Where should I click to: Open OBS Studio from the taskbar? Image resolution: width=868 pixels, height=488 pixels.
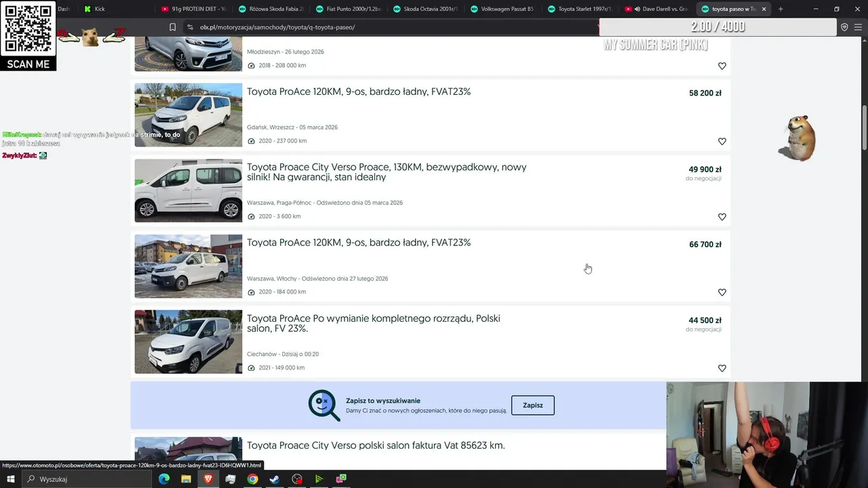point(297,479)
